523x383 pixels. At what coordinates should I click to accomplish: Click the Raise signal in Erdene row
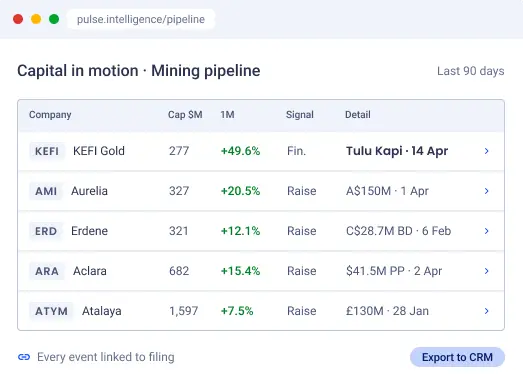302,231
